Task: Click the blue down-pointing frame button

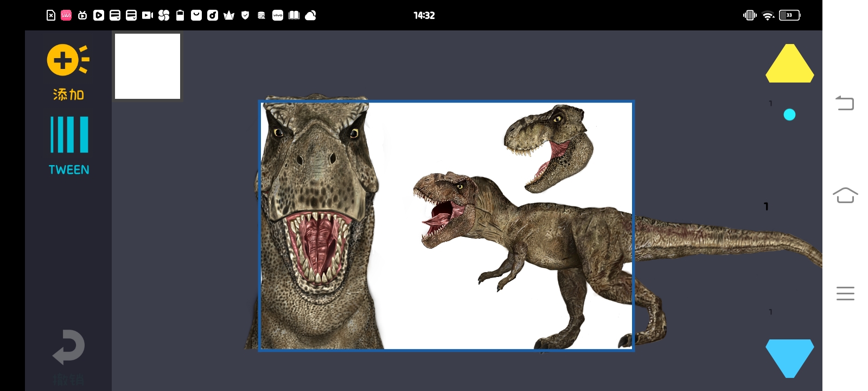Action: pyautogui.click(x=789, y=356)
